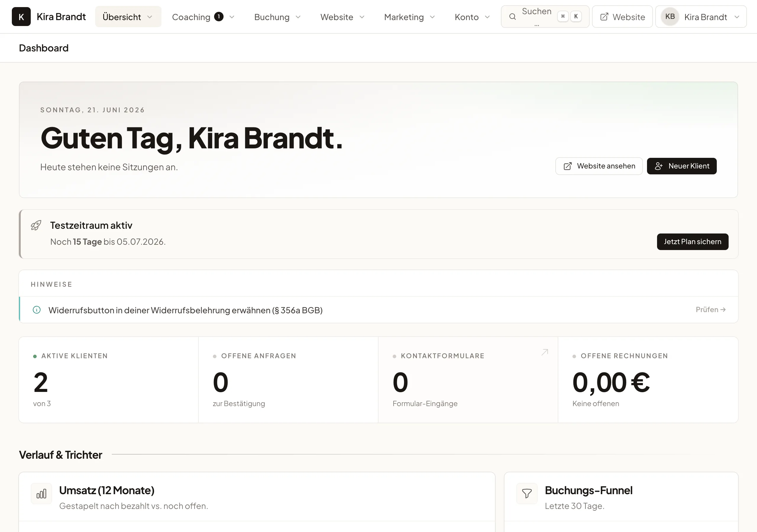Open the Marketing menu item
The image size is (757, 532).
point(410,17)
